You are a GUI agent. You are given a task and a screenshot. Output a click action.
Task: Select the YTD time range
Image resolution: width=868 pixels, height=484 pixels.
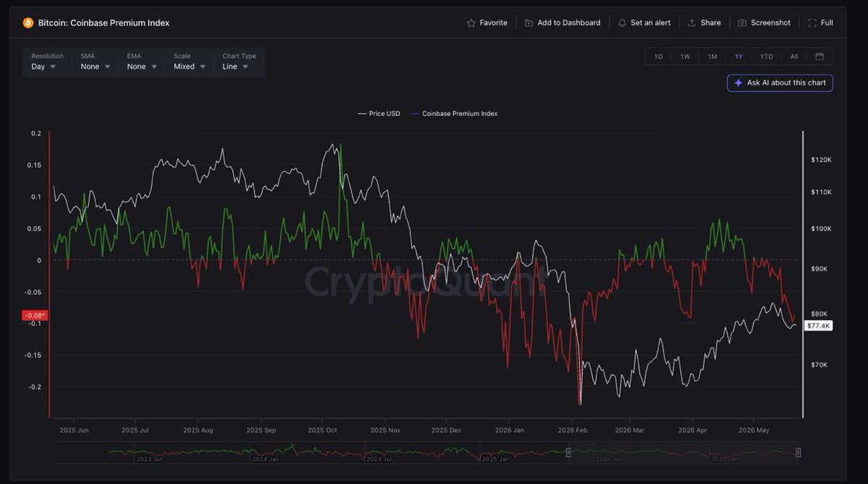pos(766,57)
